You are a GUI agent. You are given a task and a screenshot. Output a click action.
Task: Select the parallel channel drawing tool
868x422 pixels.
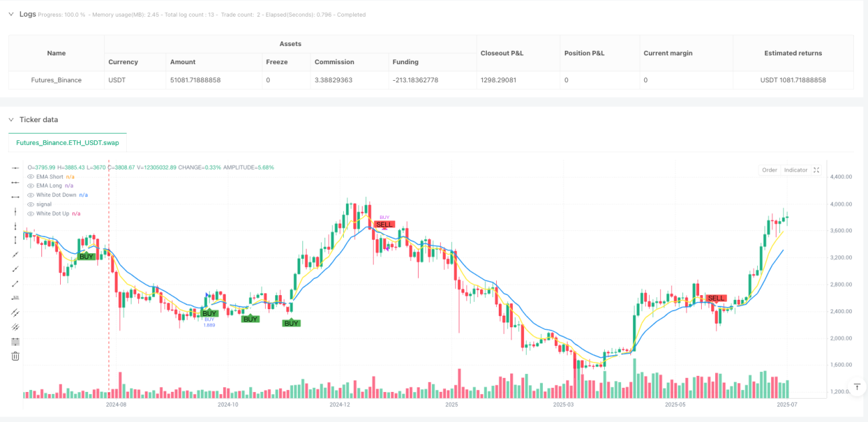[x=16, y=312]
